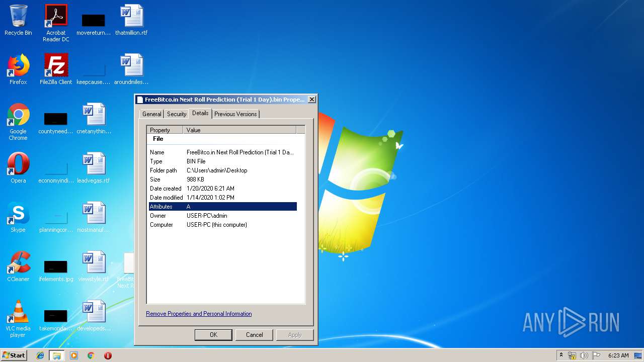Select the Name property row
The width and height of the screenshot is (644, 362).
(222, 152)
